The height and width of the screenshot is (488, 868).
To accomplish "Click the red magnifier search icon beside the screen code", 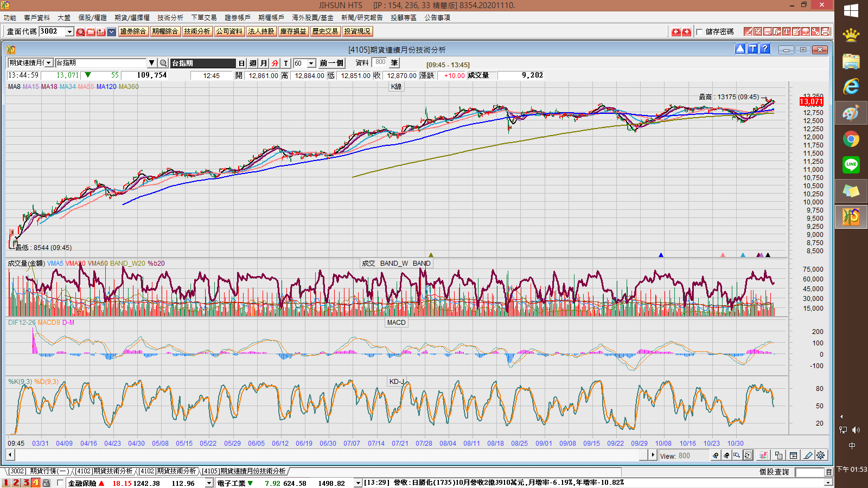I will tap(81, 32).
